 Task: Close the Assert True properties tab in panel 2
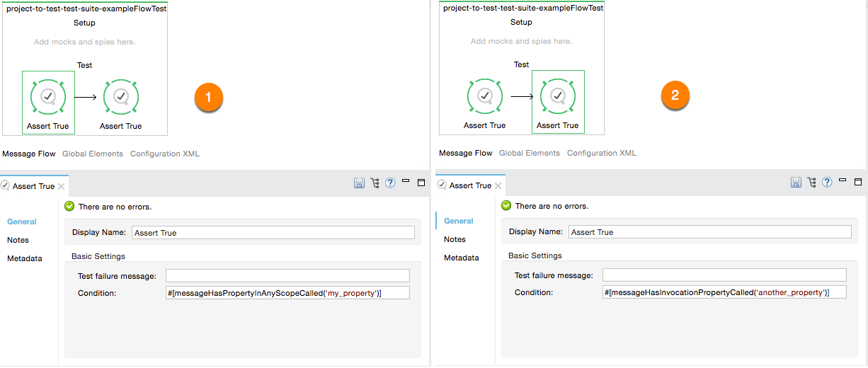pyautogui.click(x=498, y=186)
